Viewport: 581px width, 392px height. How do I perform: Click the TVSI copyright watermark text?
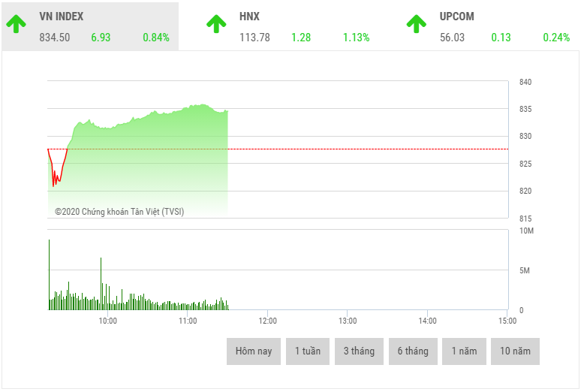(x=119, y=212)
